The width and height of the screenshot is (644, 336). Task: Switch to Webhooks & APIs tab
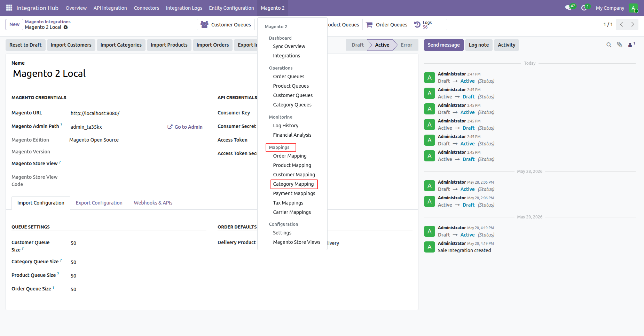153,203
